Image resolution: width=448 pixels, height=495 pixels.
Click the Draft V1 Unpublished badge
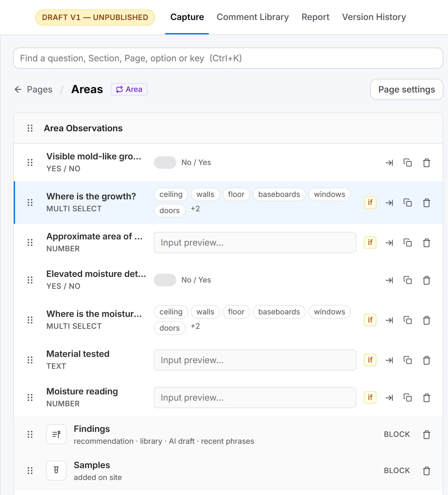tap(95, 17)
